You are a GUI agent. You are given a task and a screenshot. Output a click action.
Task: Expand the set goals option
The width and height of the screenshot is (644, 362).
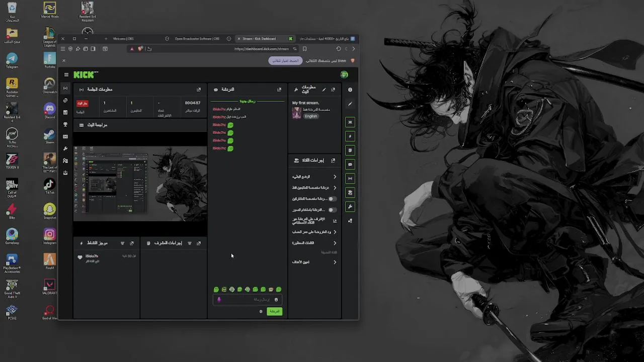pyautogui.click(x=314, y=262)
